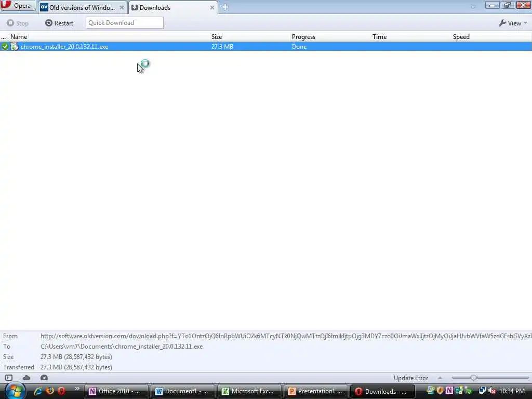Click the green completed checkmark icon
Viewport: 532px width, 399px height.
coord(5,46)
